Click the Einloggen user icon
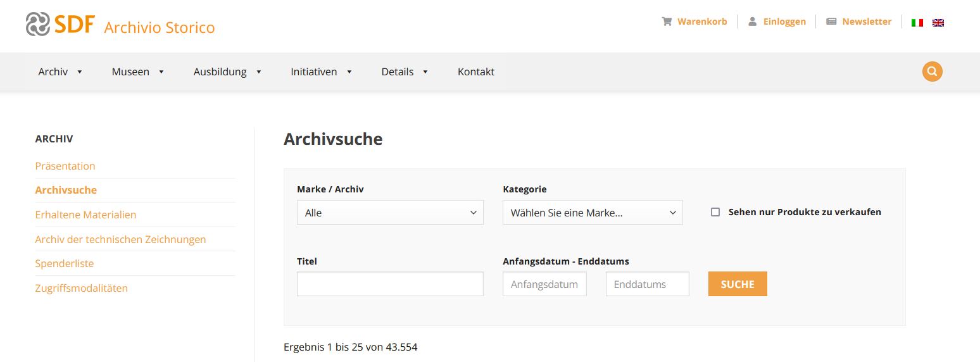The image size is (980, 362). point(753,22)
